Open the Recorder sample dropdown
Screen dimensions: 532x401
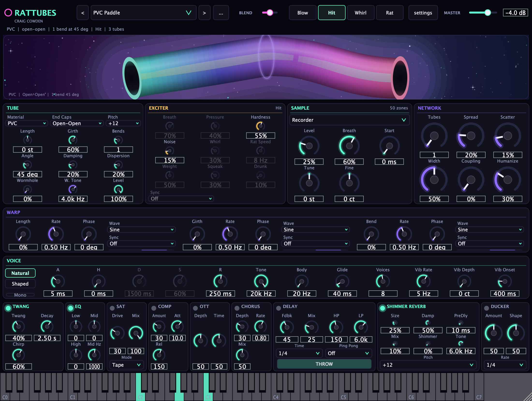pyautogui.click(x=349, y=120)
